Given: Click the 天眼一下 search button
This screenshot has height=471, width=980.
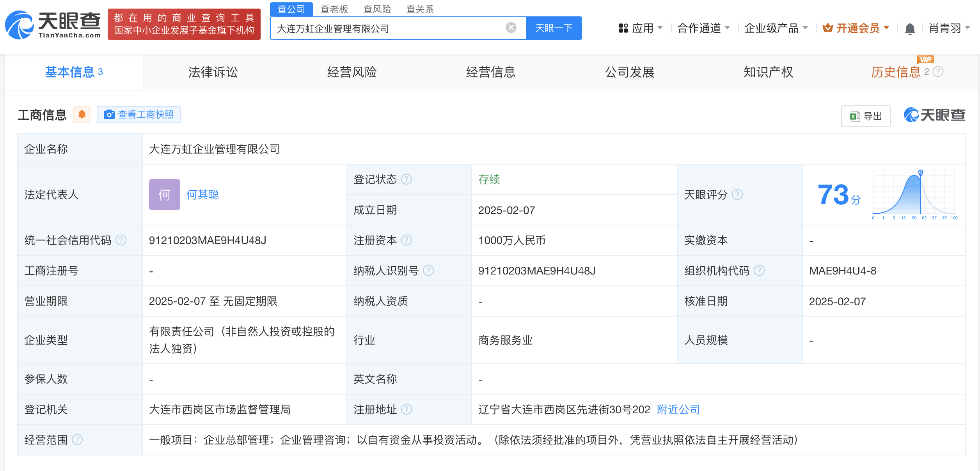Looking at the screenshot, I should point(554,28).
